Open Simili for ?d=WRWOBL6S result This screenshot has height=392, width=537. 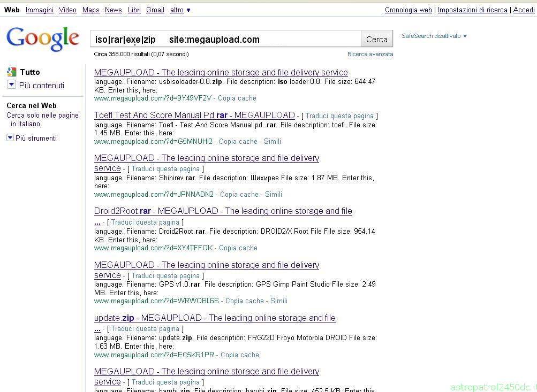(x=279, y=301)
